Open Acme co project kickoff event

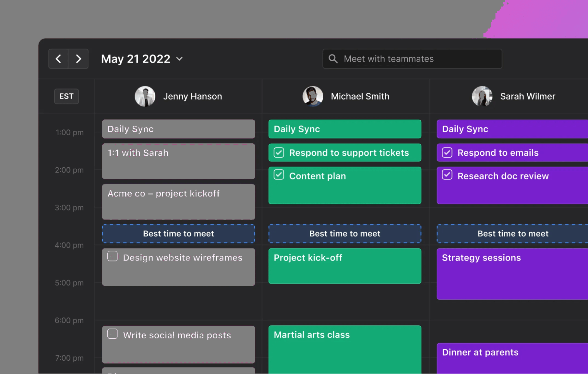[178, 202]
